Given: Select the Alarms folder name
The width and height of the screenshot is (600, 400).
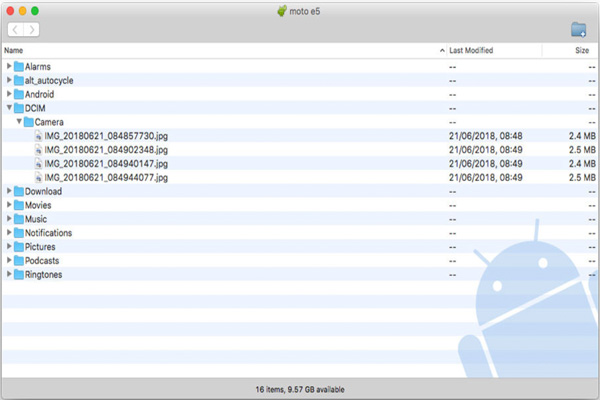Looking at the screenshot, I should [x=38, y=67].
